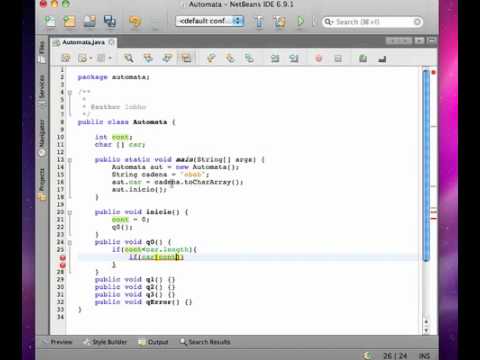Screen dimensions: 480x360
Task: Click the 'public void q1() {}' line
Action: coord(135,279)
